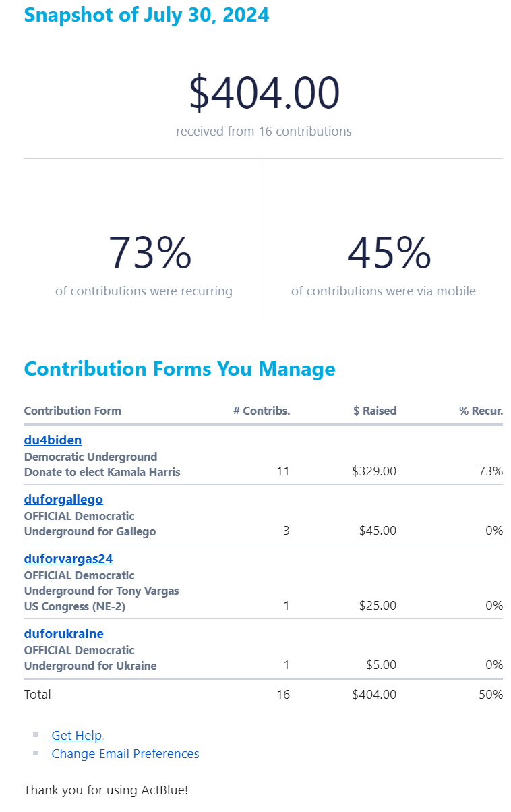Click the Snapshot of July 30, 2024 heading

[146, 14]
